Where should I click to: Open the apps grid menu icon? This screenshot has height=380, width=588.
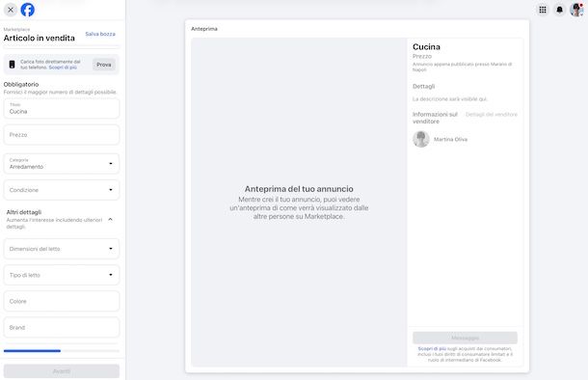(x=543, y=10)
